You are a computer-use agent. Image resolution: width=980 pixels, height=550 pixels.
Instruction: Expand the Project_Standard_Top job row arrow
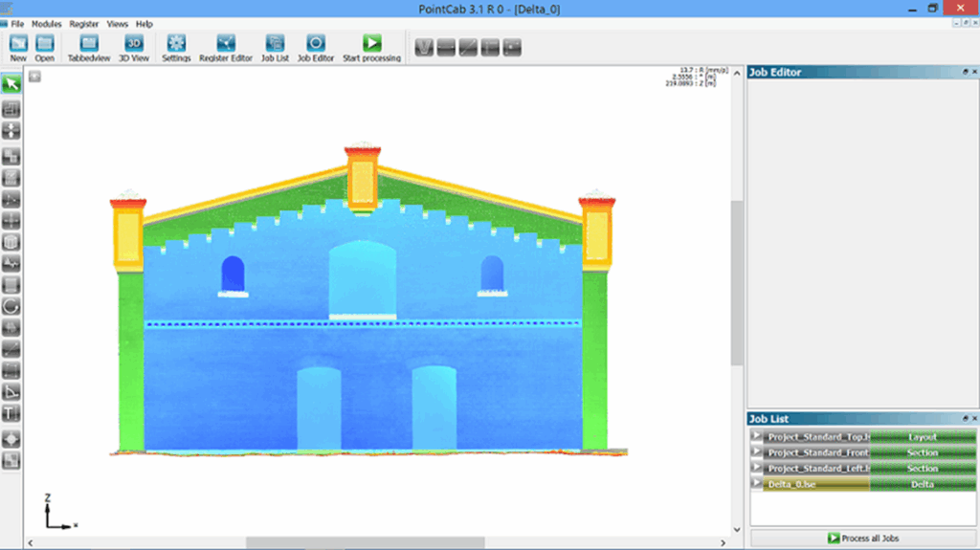point(756,437)
